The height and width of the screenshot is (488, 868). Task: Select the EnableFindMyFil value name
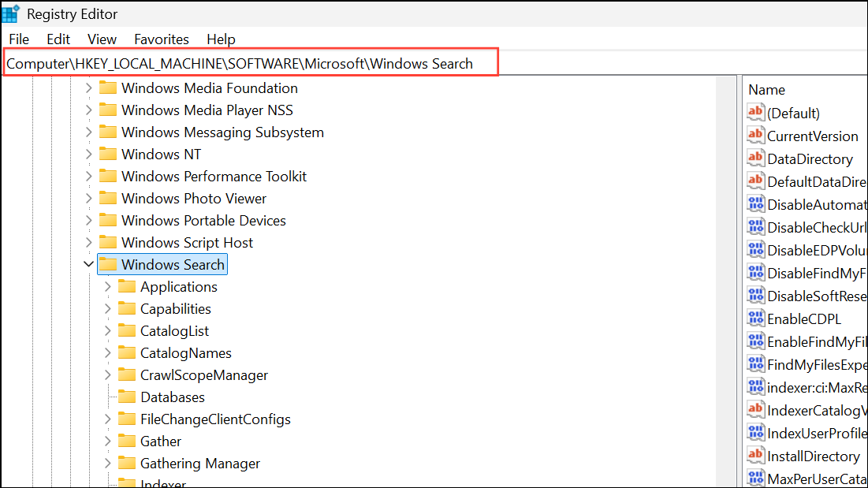tap(817, 342)
